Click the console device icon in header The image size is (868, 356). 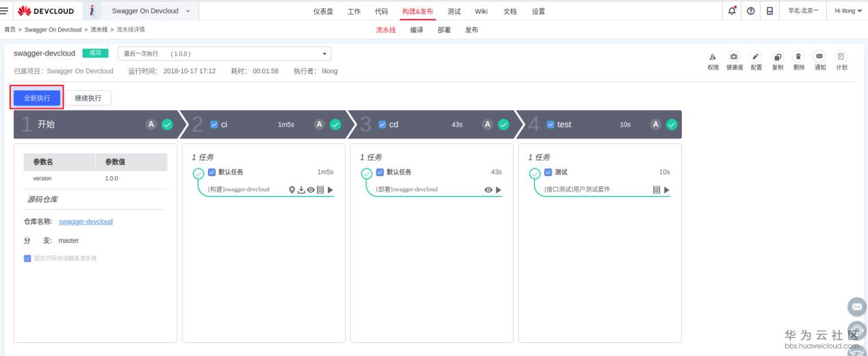pos(769,11)
